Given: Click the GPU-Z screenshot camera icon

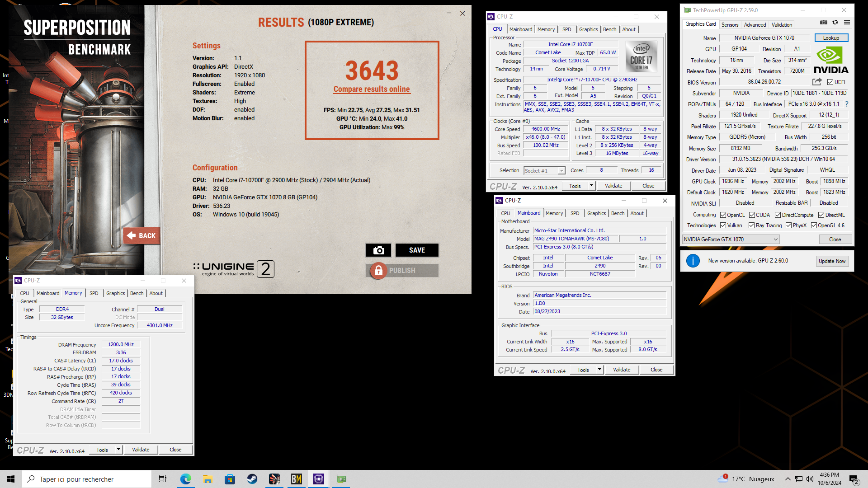Looking at the screenshot, I should click(x=824, y=22).
